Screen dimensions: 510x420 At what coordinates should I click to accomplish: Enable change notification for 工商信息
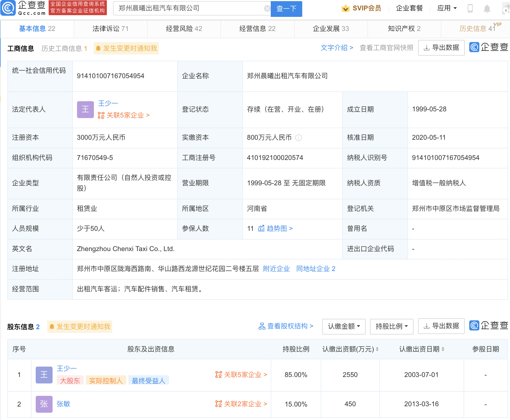coord(126,48)
